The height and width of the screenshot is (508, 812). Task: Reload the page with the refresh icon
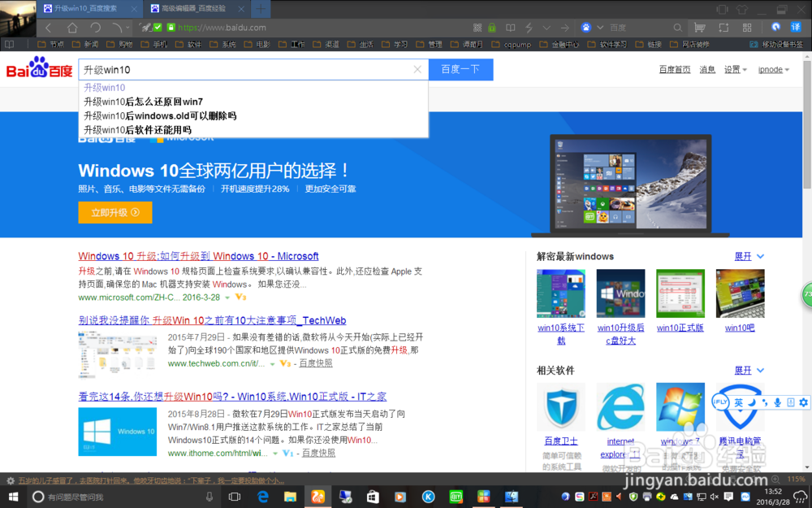click(95, 28)
